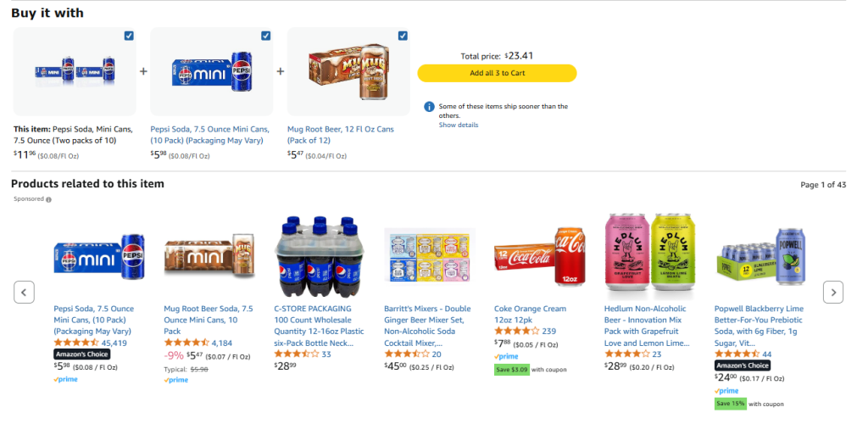Image resolution: width=868 pixels, height=424 pixels.
Task: Go to previous related products page
Action: click(x=25, y=292)
